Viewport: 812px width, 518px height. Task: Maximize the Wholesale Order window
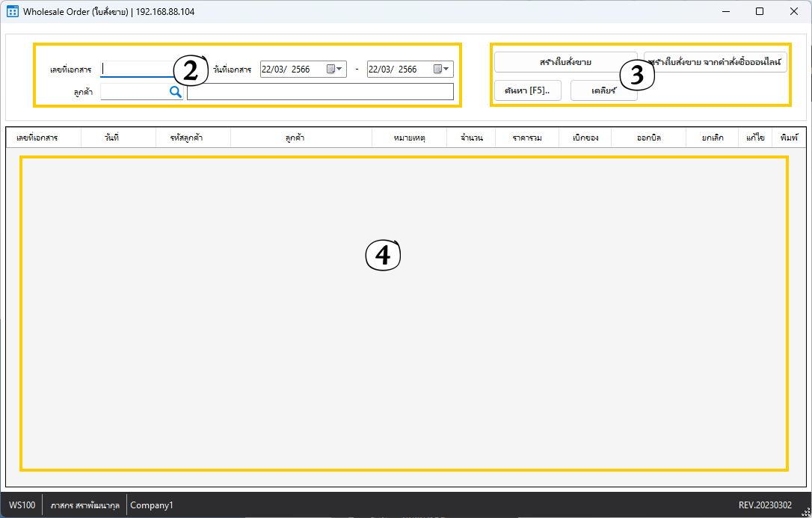coord(759,11)
